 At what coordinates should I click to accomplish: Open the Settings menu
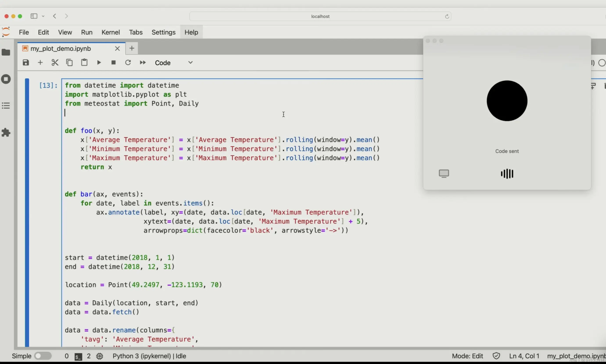pyautogui.click(x=163, y=32)
